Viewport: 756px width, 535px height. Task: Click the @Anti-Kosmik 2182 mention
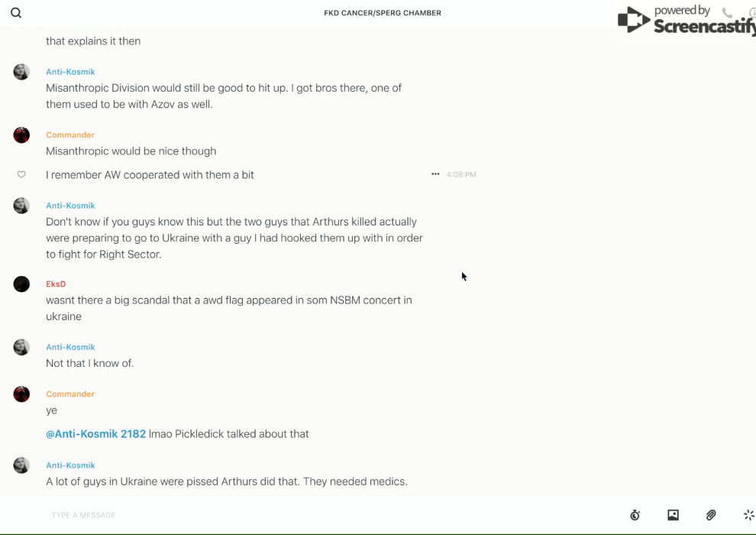pyautogui.click(x=95, y=434)
